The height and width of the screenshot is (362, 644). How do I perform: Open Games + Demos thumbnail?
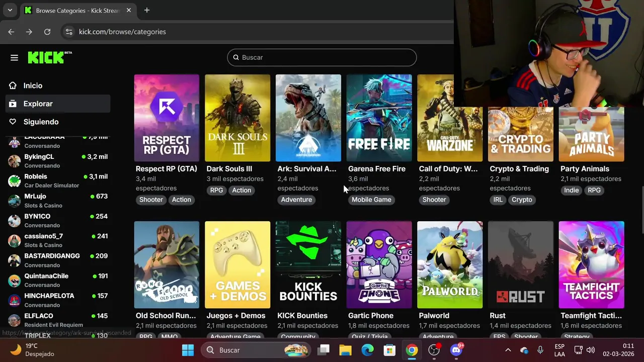[x=237, y=264]
